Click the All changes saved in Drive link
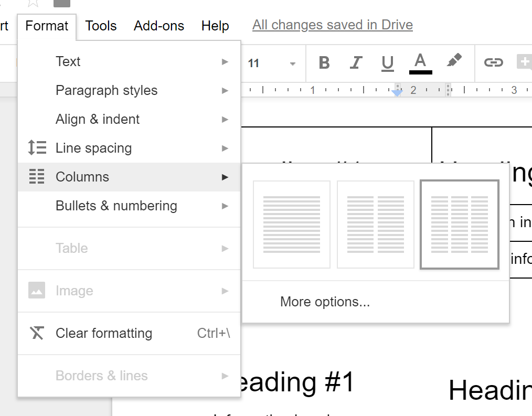This screenshot has width=532, height=416. (332, 25)
